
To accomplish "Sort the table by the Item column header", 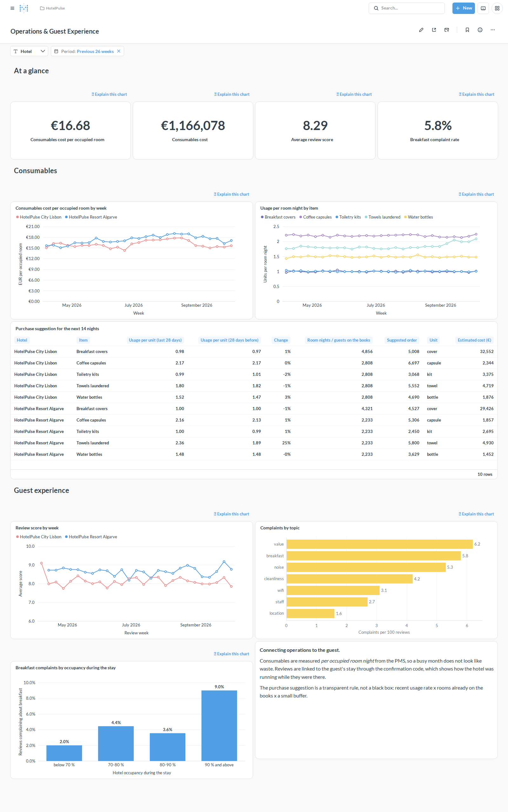I will (83, 340).
